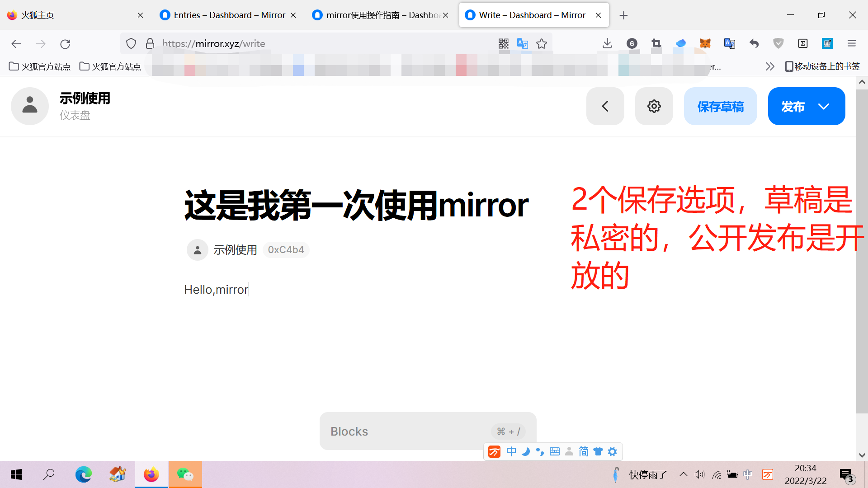Open 仪表盘 dashboard link
868x488 pixels.
coord(75,116)
